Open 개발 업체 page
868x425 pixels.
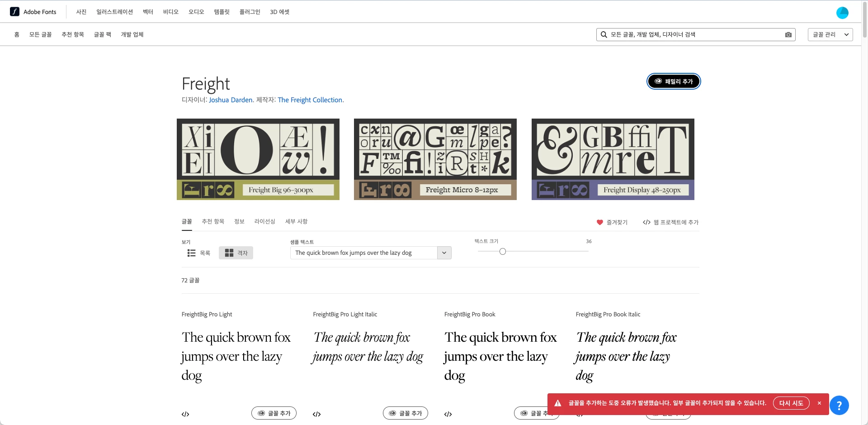tap(132, 34)
